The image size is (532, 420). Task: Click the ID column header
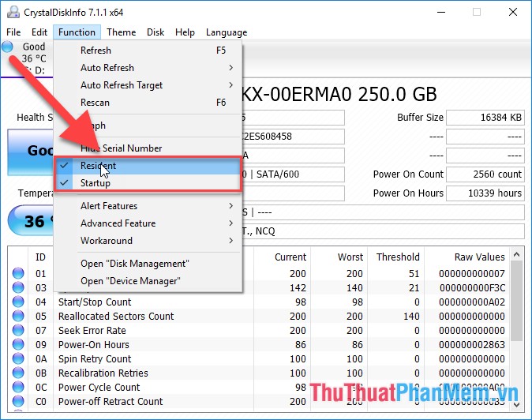tap(40, 257)
